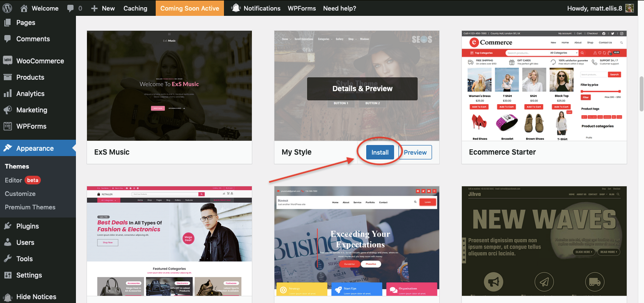Select Pages in the sidebar
This screenshot has width=644, height=303.
[26, 23]
